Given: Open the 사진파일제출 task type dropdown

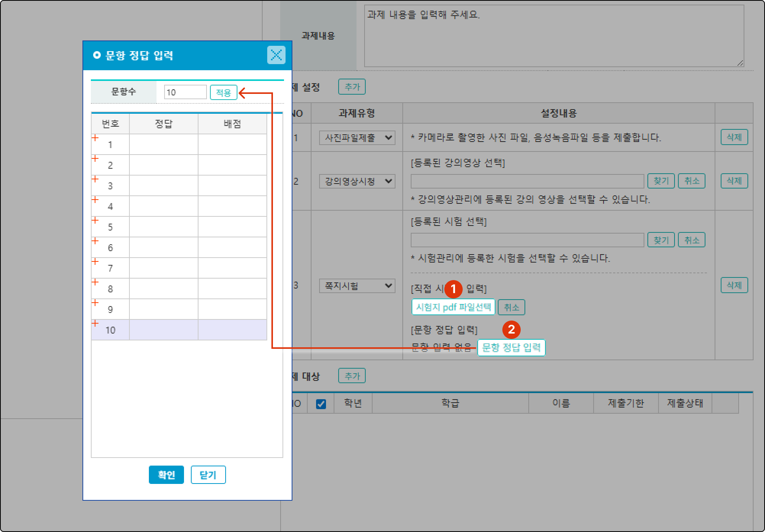Looking at the screenshot, I should (357, 138).
